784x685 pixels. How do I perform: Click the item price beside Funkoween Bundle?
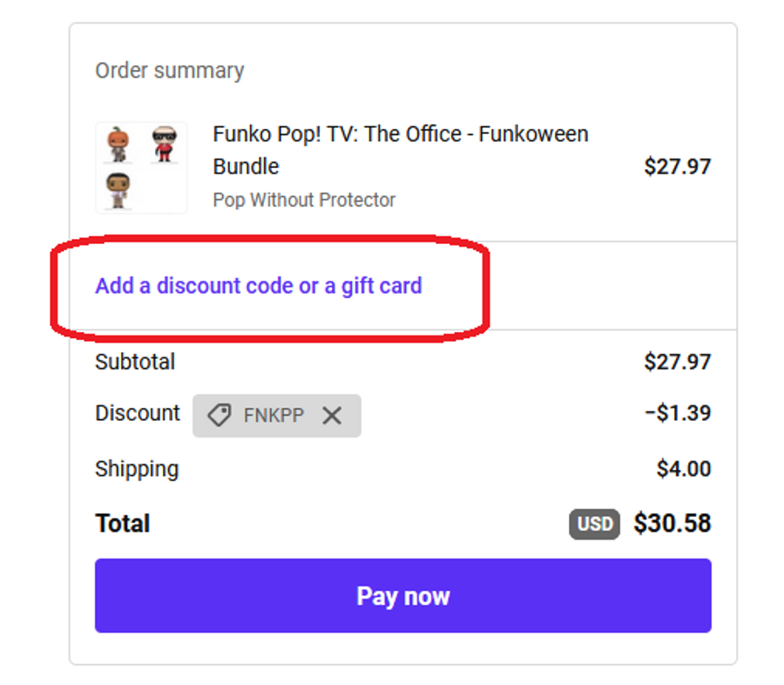click(x=677, y=166)
